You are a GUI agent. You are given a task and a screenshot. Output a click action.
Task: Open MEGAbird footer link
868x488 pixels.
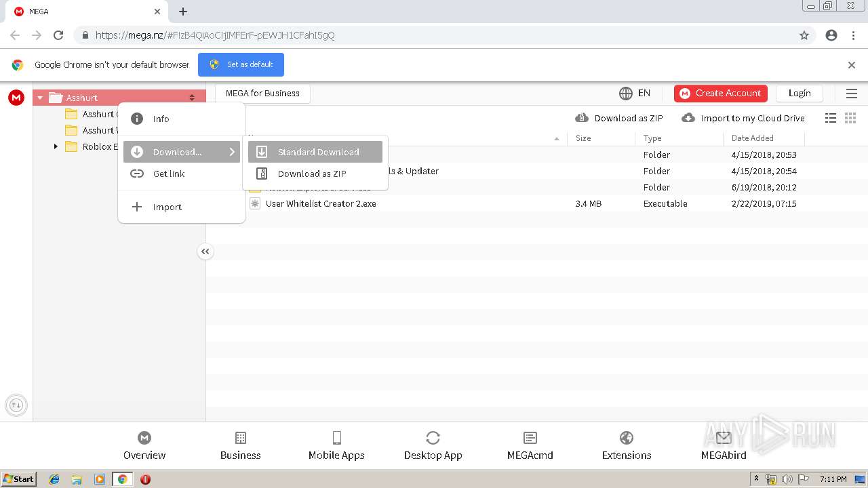(724, 446)
